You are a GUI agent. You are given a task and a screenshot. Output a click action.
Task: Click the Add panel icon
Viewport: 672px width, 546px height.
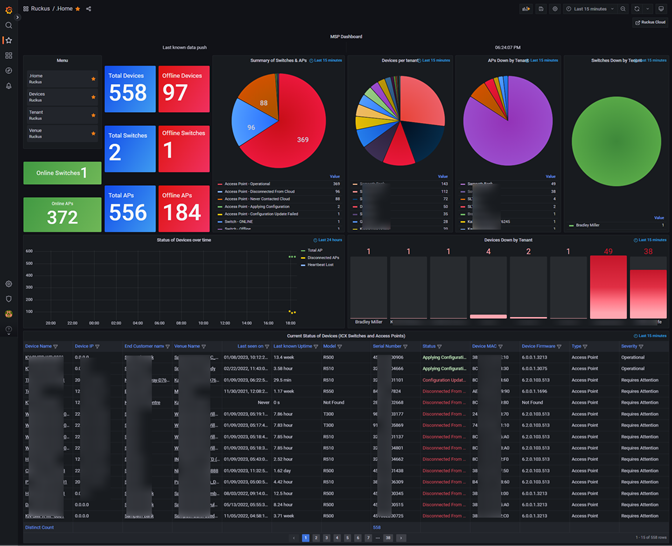click(526, 9)
